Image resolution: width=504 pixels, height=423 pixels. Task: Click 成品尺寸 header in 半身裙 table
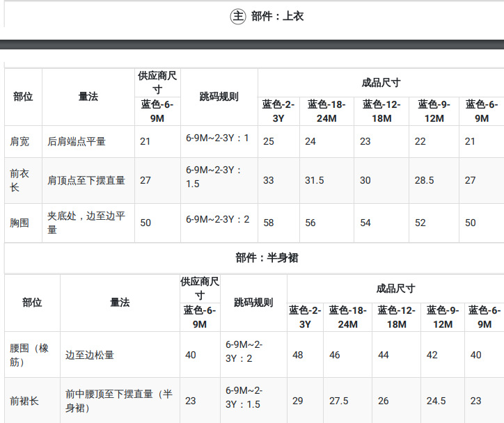click(395, 289)
